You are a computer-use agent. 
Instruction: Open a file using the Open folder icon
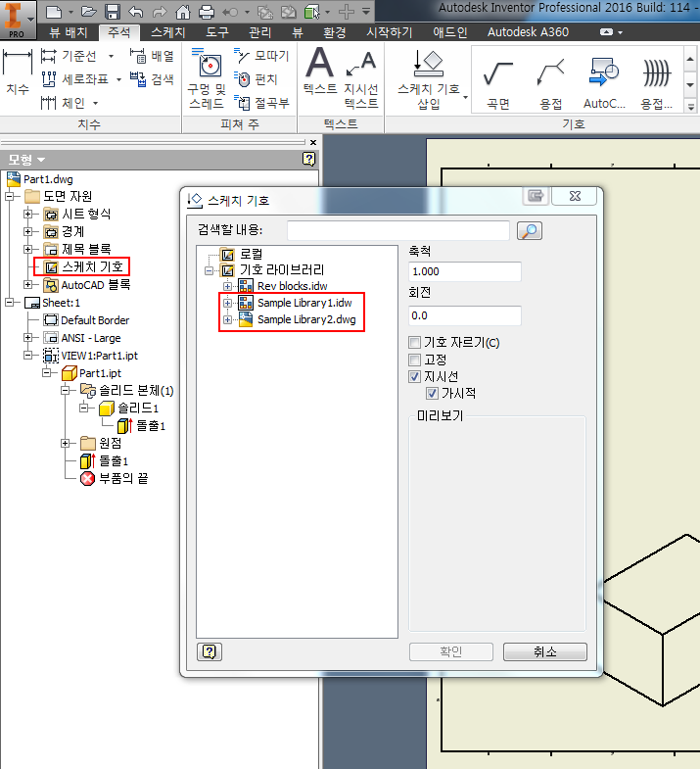[x=89, y=12]
